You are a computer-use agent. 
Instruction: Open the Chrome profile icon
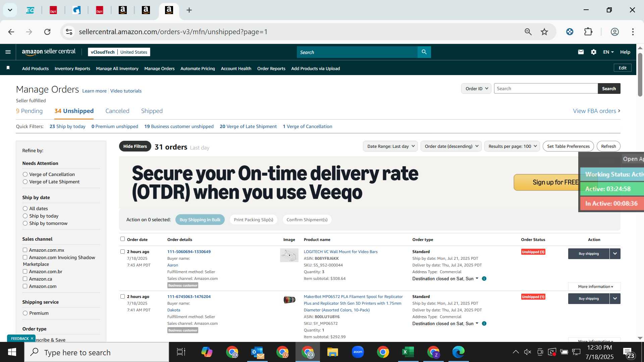614,32
